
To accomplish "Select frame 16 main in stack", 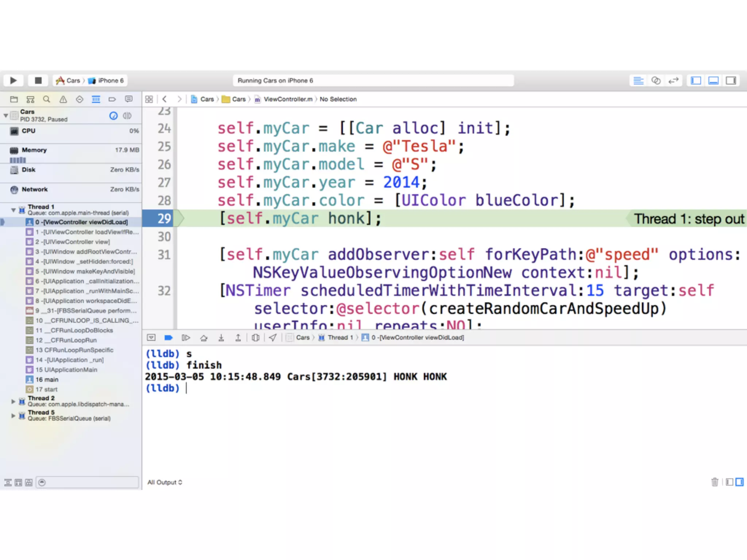I will click(47, 379).
